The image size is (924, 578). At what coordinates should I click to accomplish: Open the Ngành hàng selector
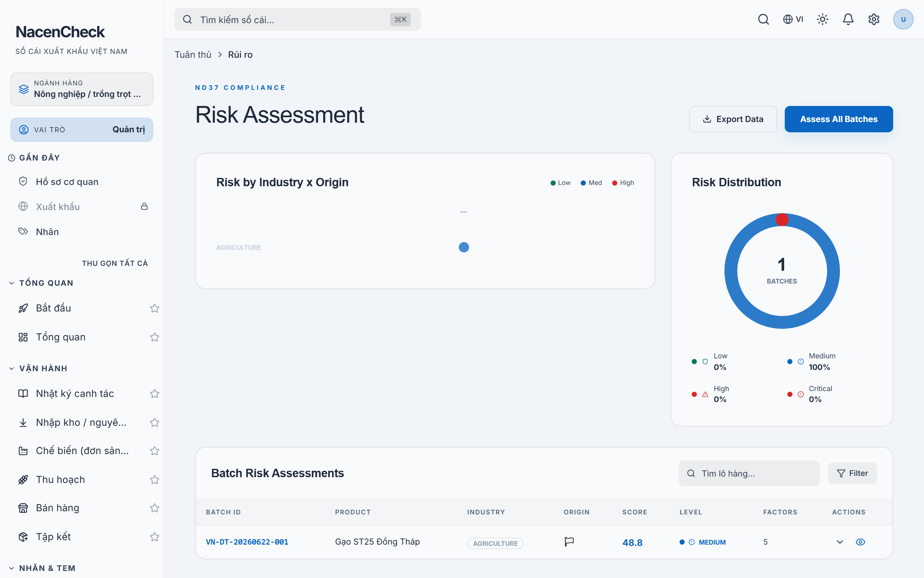coord(82,89)
